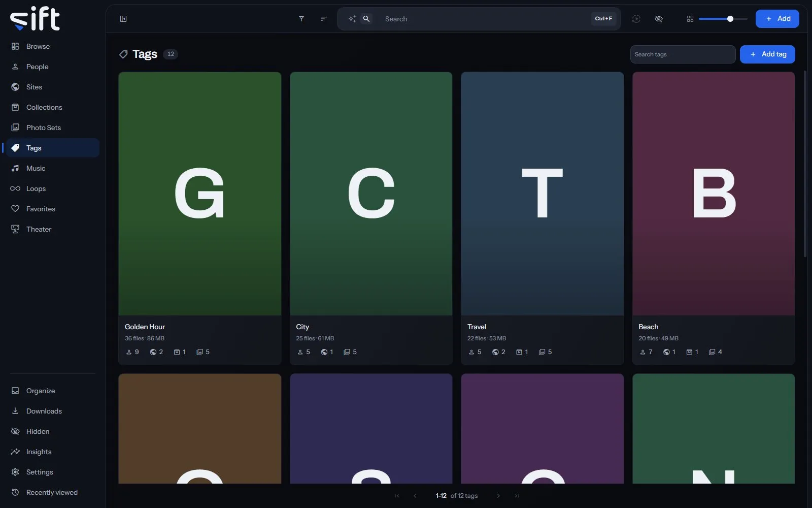Open the Golden Hour tag thumbnail
Image resolution: width=812 pixels, height=508 pixels.
(200, 194)
